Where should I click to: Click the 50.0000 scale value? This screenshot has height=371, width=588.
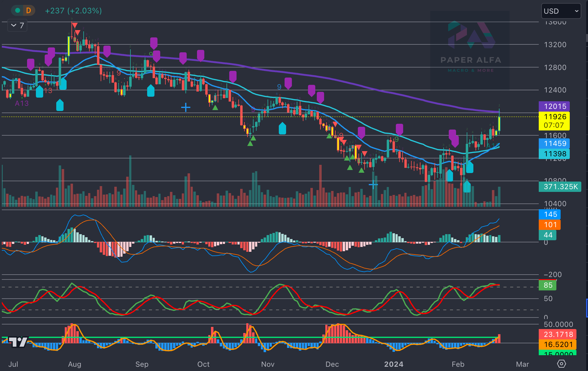coord(558,324)
